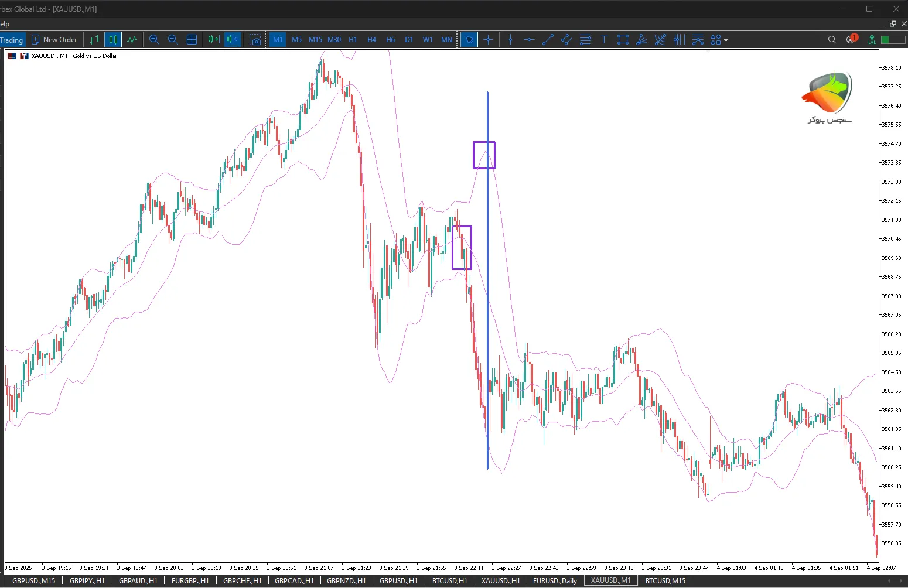Viewport: 908px width, 588px height.
Task: Select the text label tool
Action: tap(604, 40)
